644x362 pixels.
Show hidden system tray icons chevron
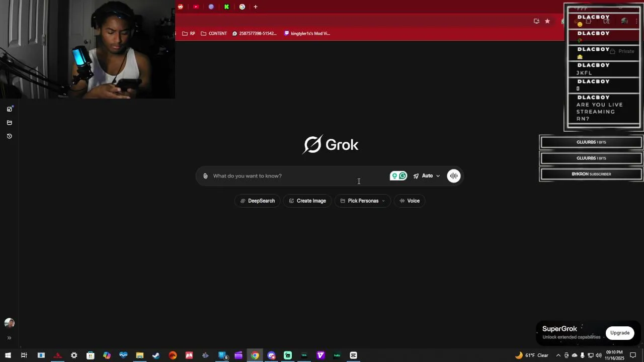558,355
